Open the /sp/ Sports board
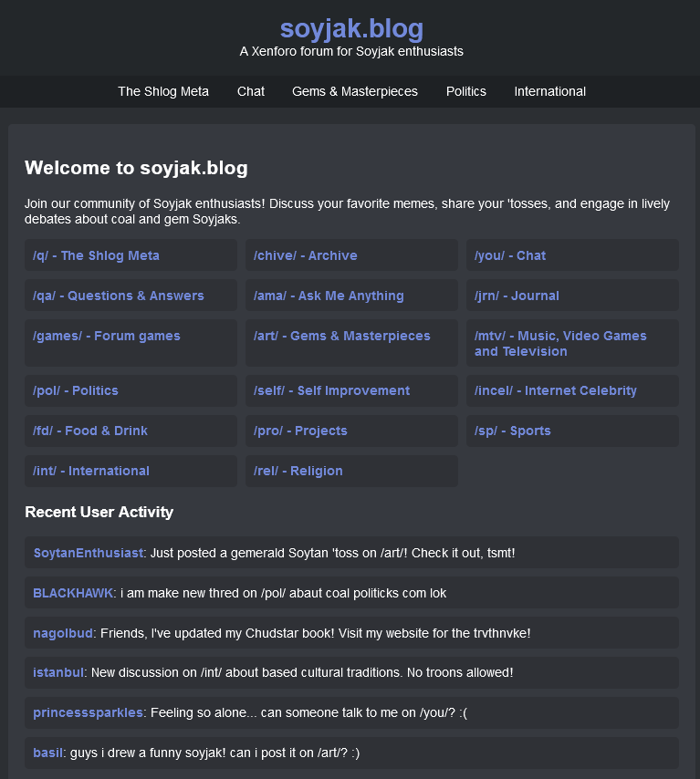The width and height of the screenshot is (700, 779). click(x=513, y=431)
